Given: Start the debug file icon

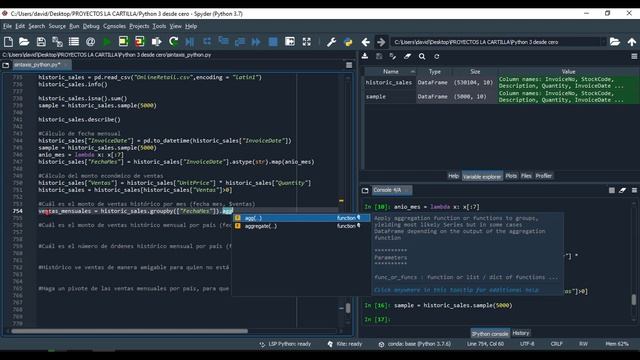Looking at the screenshot, I should click(x=190, y=42).
